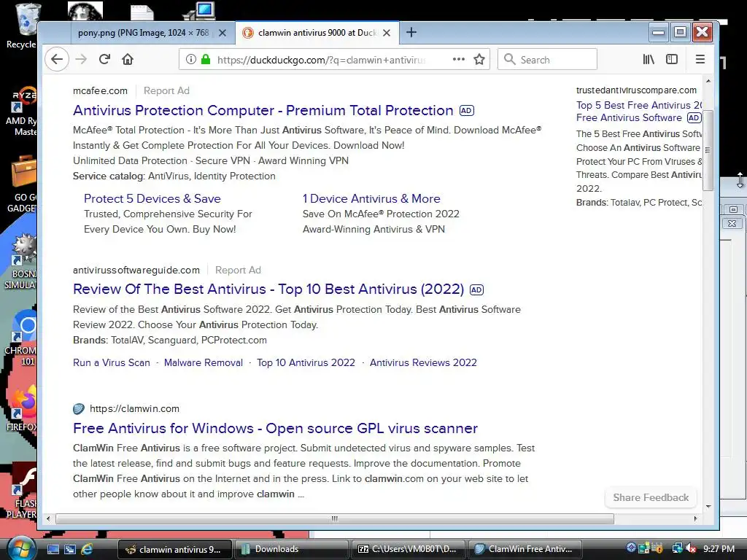Open page actions three-dot menu

click(458, 60)
